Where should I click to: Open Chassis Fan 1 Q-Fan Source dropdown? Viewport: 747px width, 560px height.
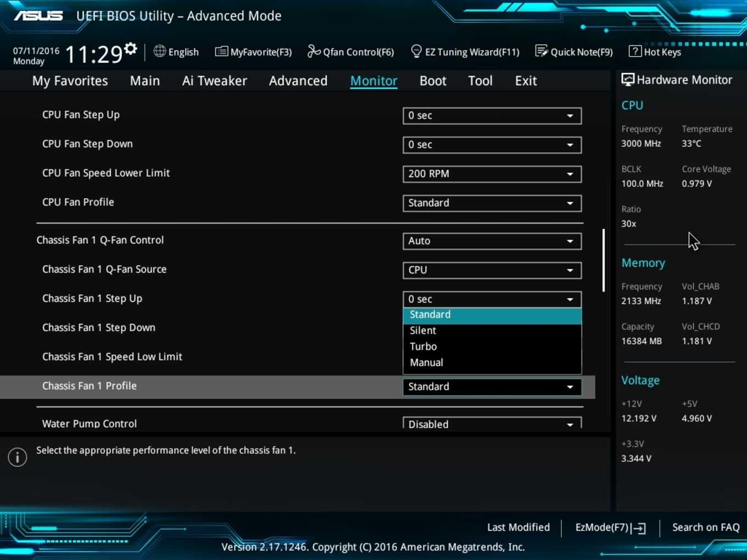click(492, 270)
